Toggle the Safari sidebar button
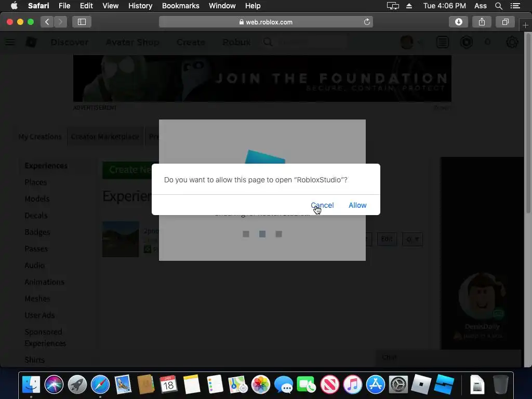This screenshot has height=399, width=532. pyautogui.click(x=82, y=22)
